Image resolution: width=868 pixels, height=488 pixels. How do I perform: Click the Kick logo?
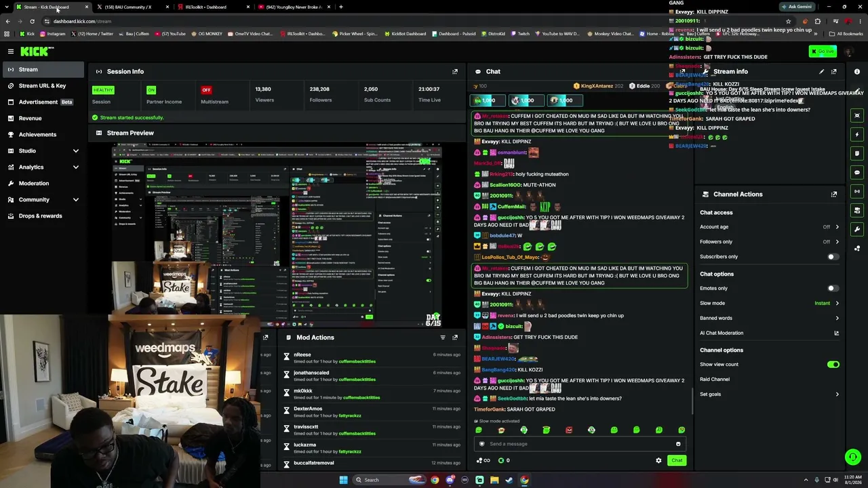pos(36,52)
